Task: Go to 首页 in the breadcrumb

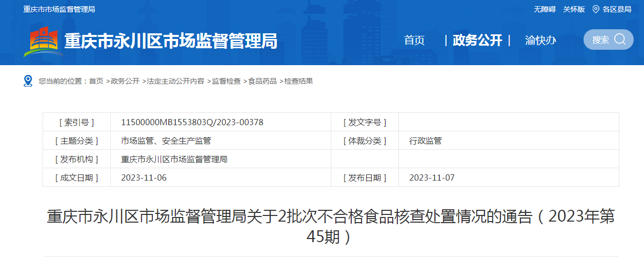Action: click(96, 81)
